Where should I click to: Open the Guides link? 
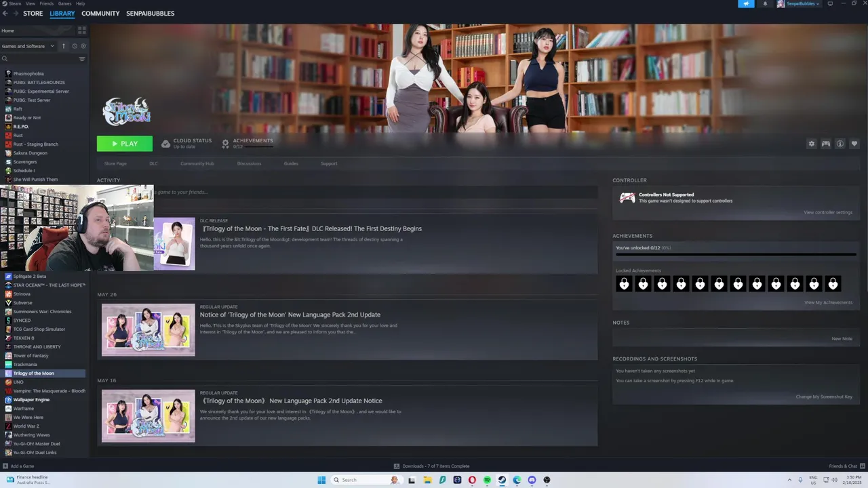click(x=291, y=163)
